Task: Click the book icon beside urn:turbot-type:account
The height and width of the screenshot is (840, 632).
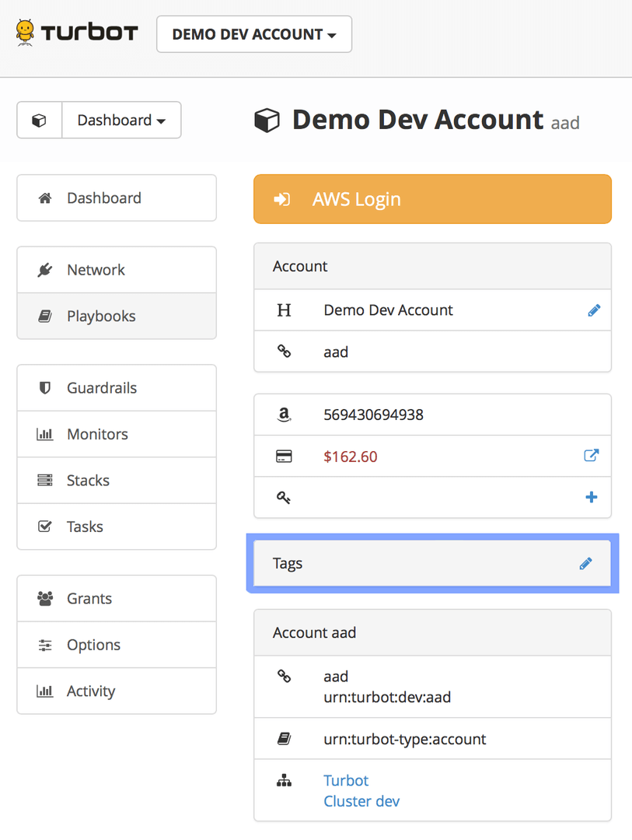Action: (284, 739)
